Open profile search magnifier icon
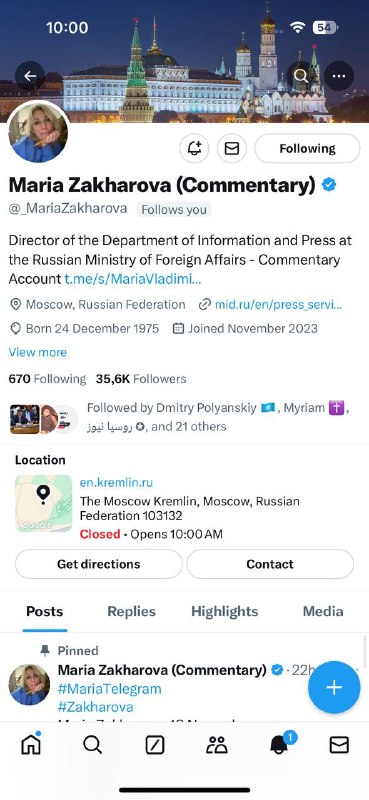This screenshot has height=800, width=369. (301, 76)
